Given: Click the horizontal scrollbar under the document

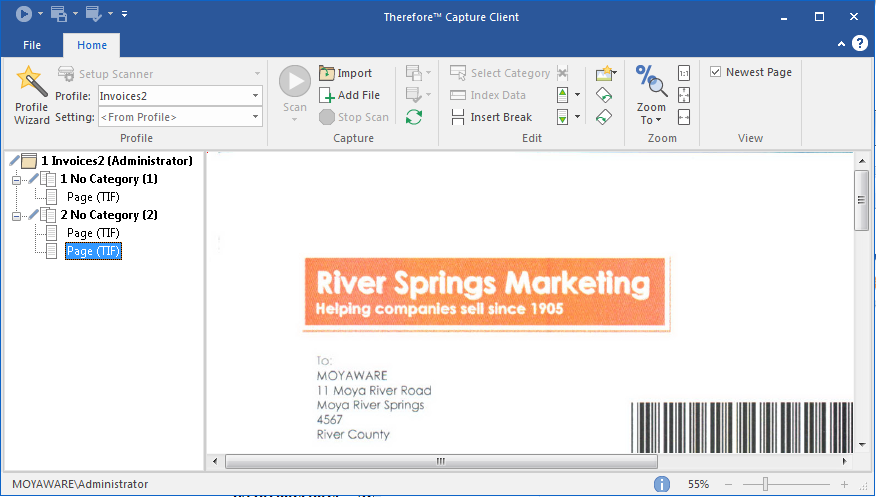Looking at the screenshot, I should pos(440,461).
